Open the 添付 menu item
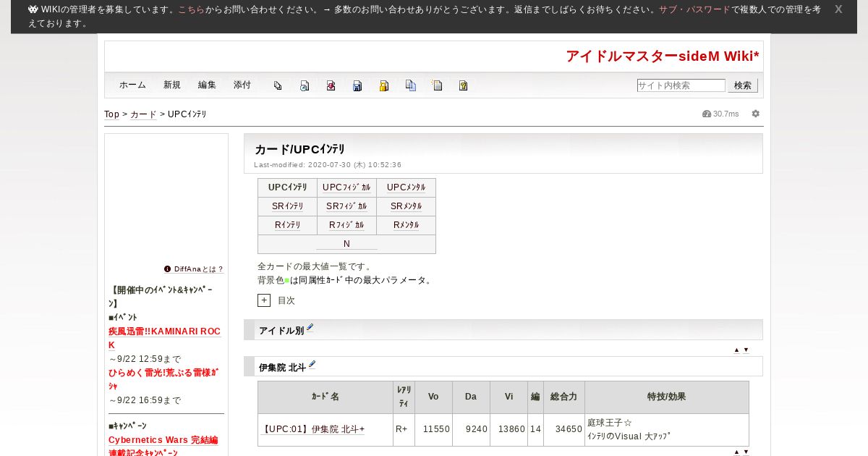Screen dimensions: 868x456 coord(242,85)
